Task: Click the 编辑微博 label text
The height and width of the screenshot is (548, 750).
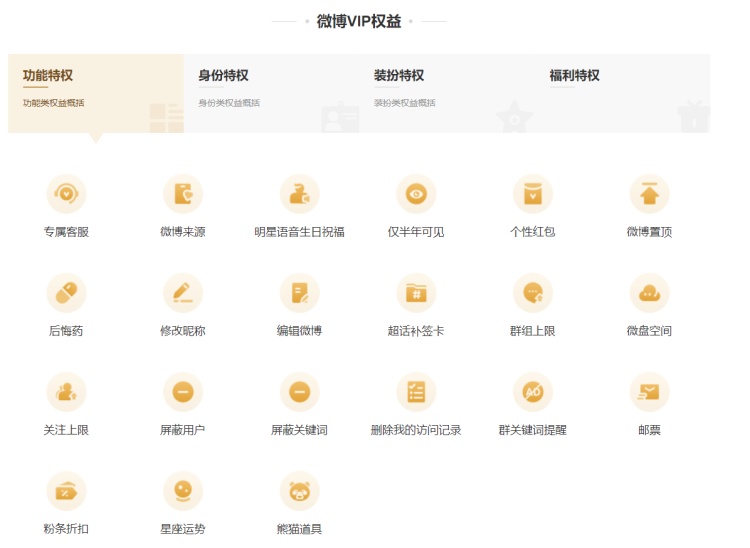Action: pos(299,331)
